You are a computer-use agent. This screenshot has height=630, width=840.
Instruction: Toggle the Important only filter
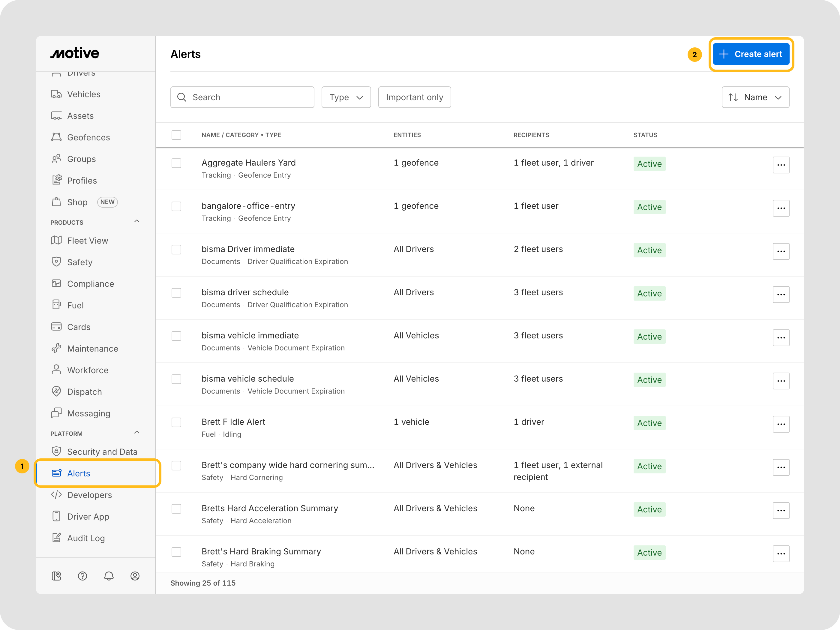(x=414, y=97)
